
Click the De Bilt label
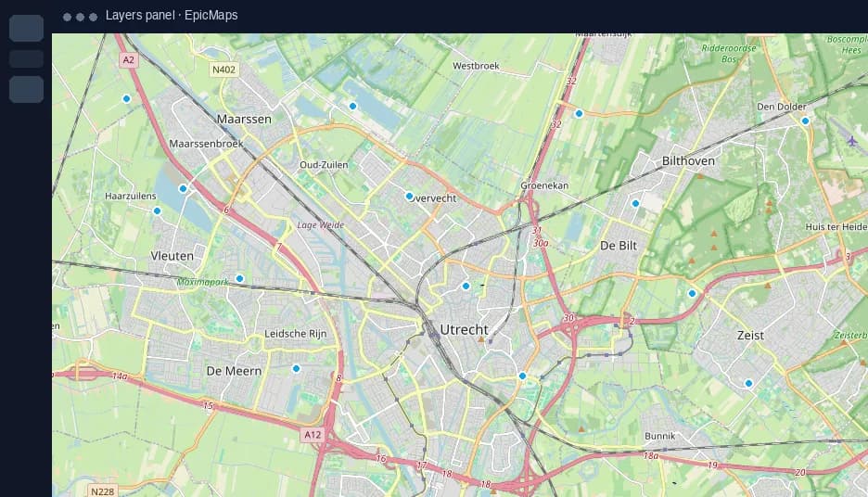click(619, 246)
